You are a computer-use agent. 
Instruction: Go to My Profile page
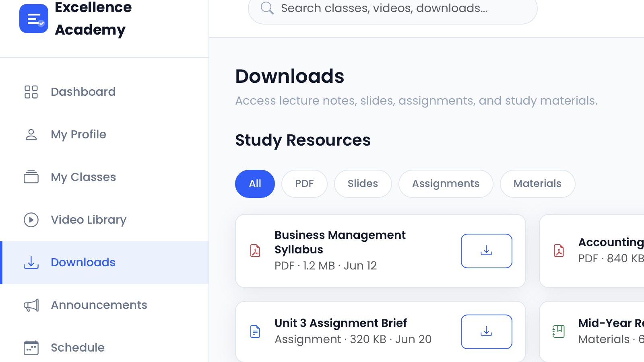click(104, 134)
